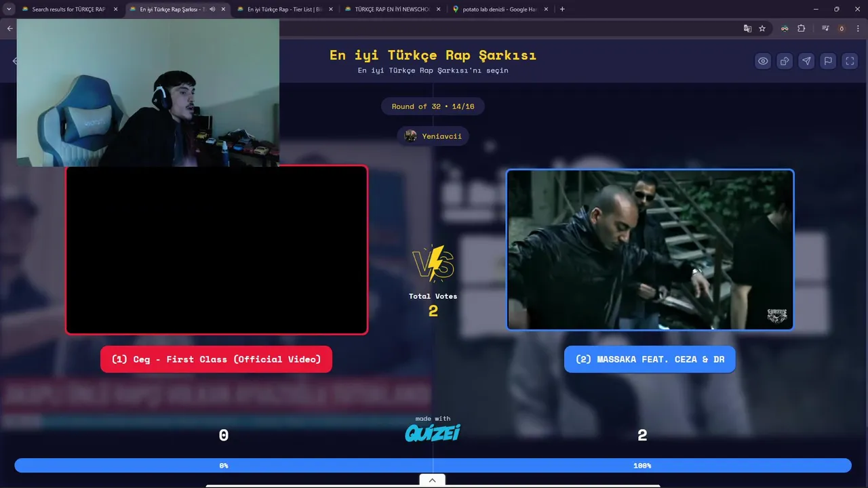
Task: Open the glasses-face extension icon
Action: [x=785, y=28]
